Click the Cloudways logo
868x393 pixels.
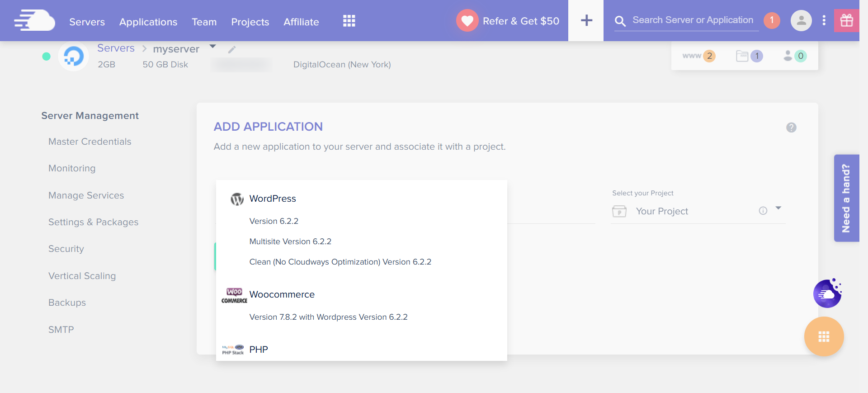[x=34, y=20]
